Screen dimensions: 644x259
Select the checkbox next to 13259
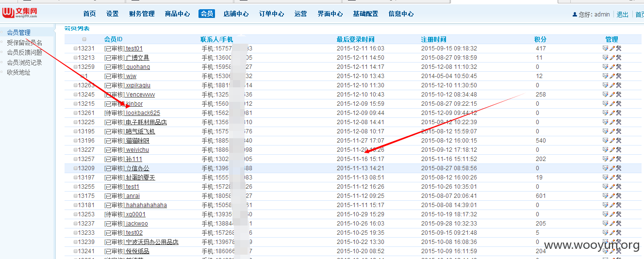76,67
